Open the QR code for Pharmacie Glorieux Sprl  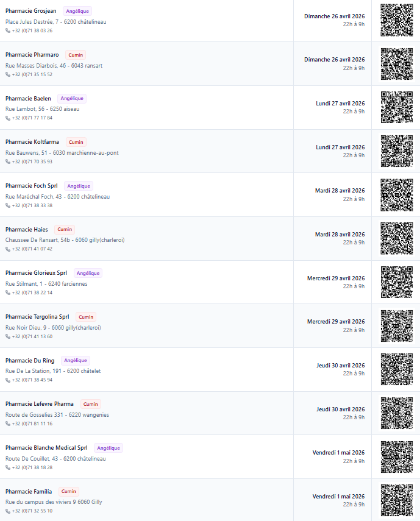click(x=397, y=282)
